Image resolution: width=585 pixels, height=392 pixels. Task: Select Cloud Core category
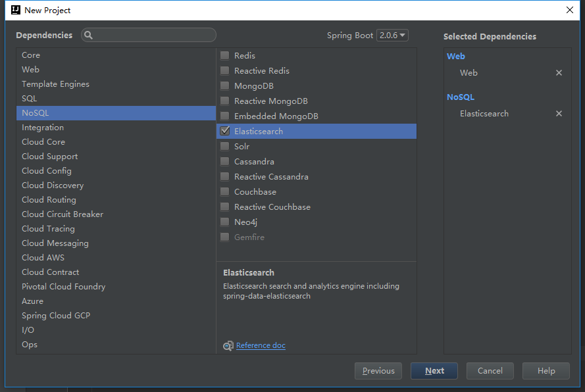(x=116, y=141)
